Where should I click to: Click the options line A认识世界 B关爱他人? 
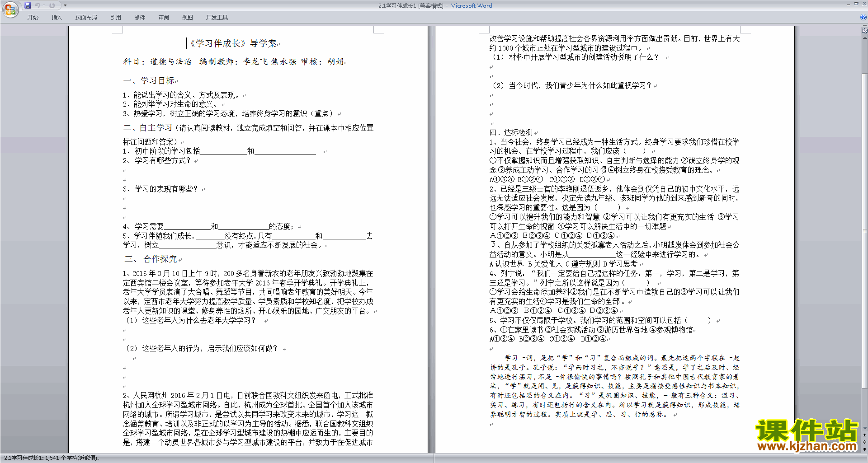click(563, 264)
